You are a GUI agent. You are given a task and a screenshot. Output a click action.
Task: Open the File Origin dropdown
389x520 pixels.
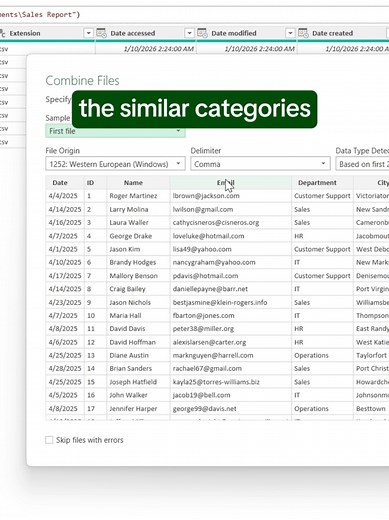(x=115, y=164)
